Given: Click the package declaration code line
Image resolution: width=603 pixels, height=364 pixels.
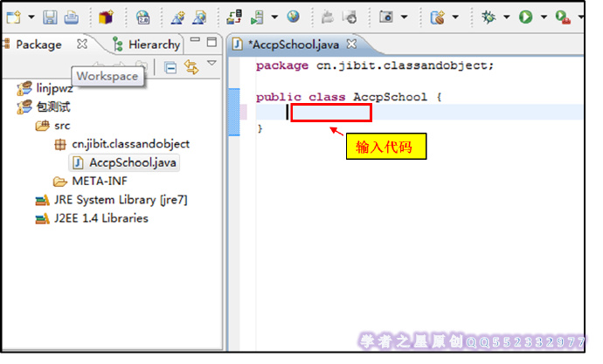Looking at the screenshot, I should (x=375, y=65).
